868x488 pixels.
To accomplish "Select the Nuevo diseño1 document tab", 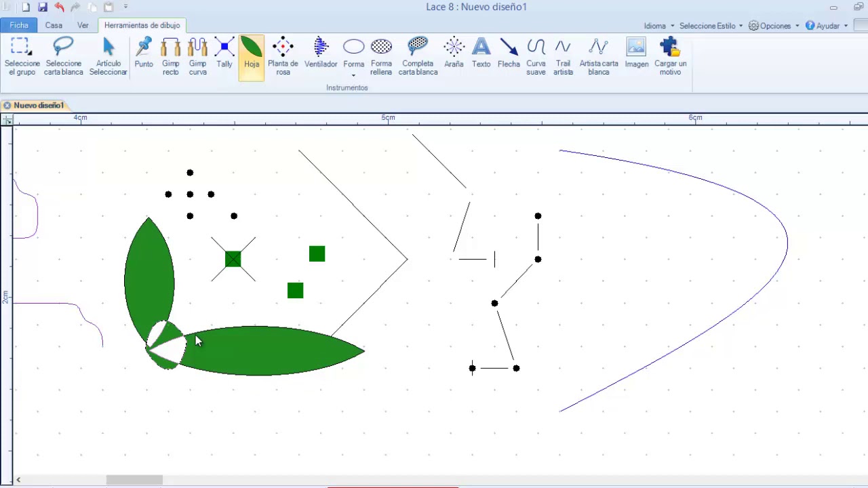I will [x=39, y=106].
